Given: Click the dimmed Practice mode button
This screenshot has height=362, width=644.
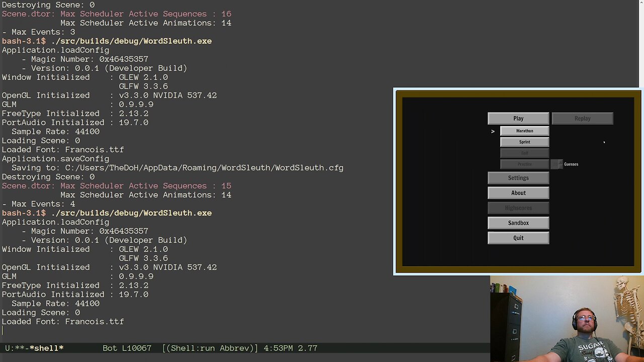Looking at the screenshot, I should pos(524,164).
